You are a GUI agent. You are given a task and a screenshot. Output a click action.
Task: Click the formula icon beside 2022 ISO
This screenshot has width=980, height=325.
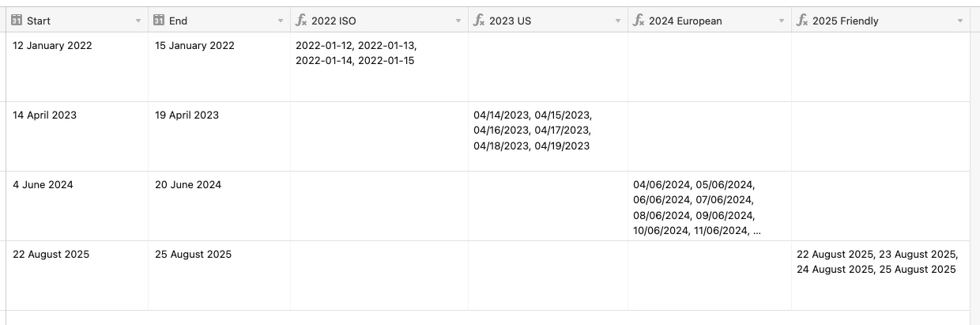tap(301, 21)
